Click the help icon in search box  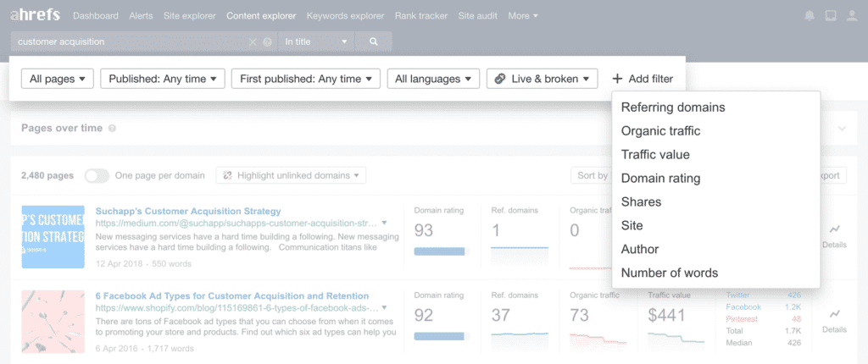[267, 41]
